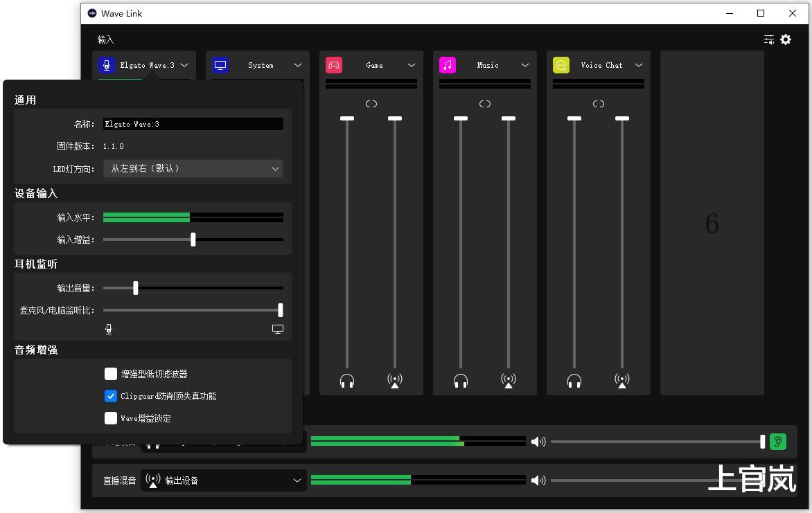The image size is (812, 513).
Task: Click the 输入增益 slider handle
Action: (x=193, y=239)
